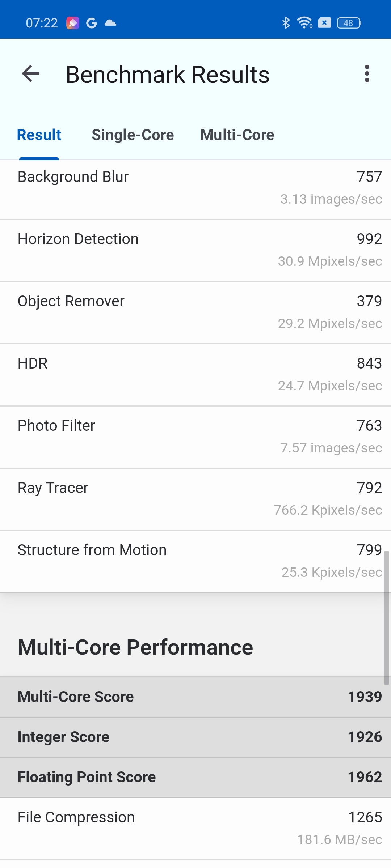Open the three-dot overflow menu

[367, 74]
